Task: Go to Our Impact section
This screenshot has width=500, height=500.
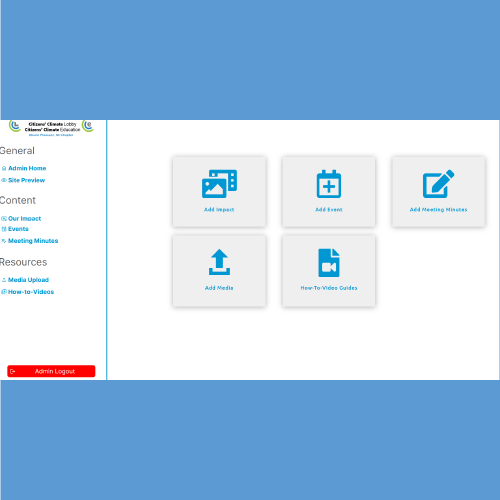Action: (24, 219)
